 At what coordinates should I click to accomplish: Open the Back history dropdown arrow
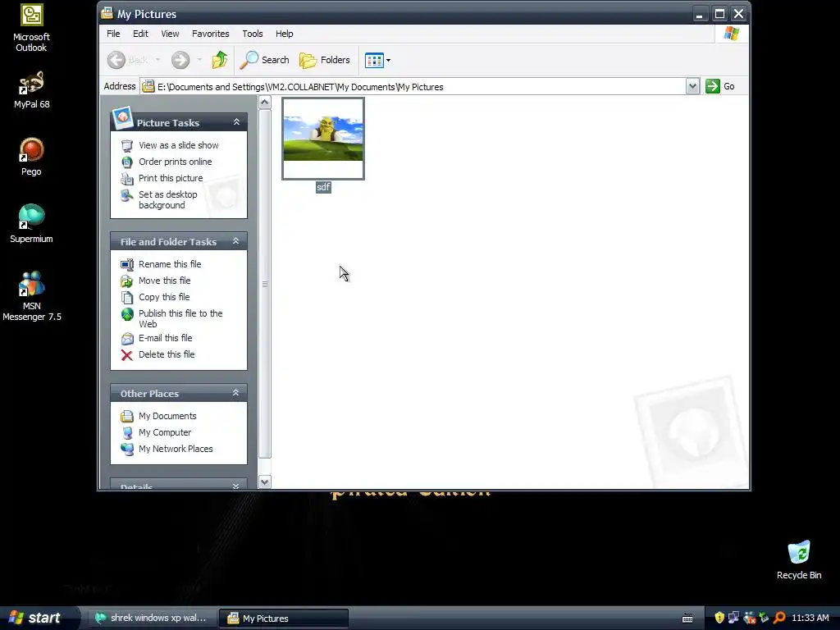[x=157, y=60]
